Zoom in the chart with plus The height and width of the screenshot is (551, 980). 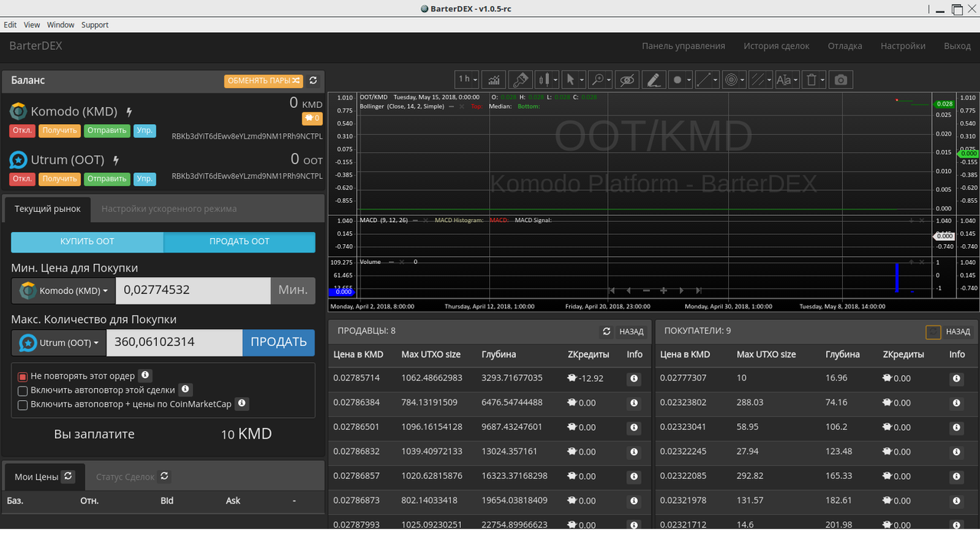[664, 291]
